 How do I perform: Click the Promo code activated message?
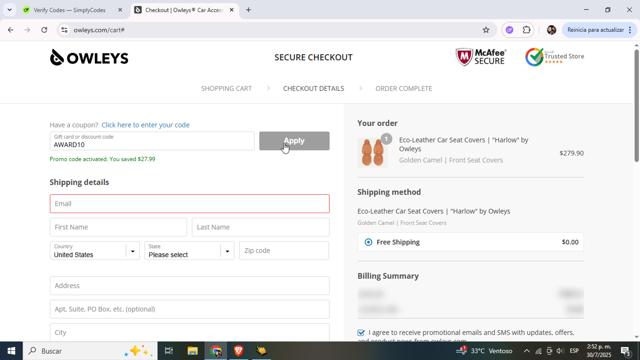102,159
